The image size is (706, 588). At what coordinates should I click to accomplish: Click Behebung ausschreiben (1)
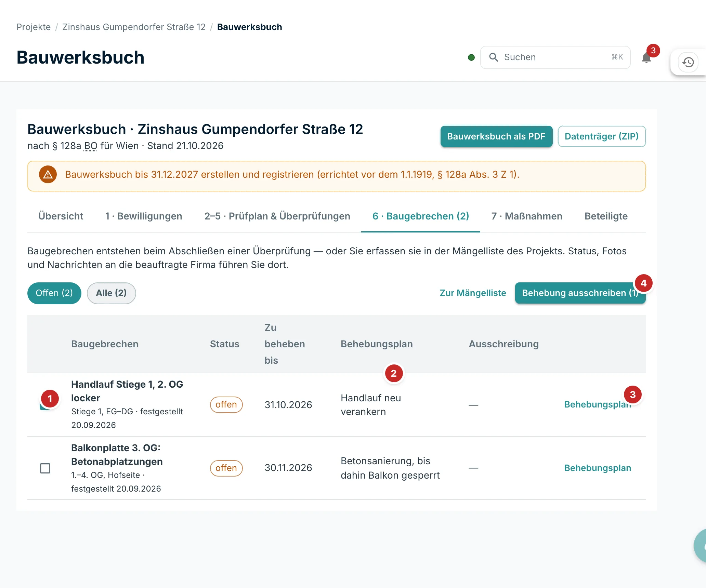pos(580,293)
